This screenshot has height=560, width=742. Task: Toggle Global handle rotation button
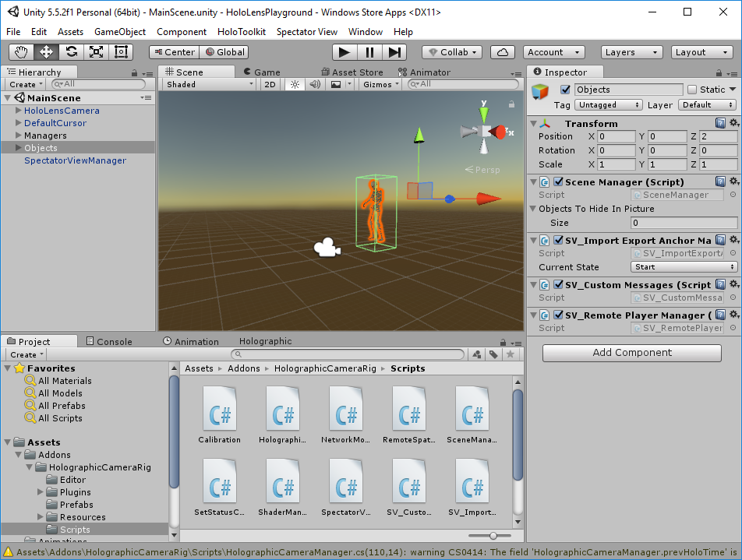coord(224,52)
